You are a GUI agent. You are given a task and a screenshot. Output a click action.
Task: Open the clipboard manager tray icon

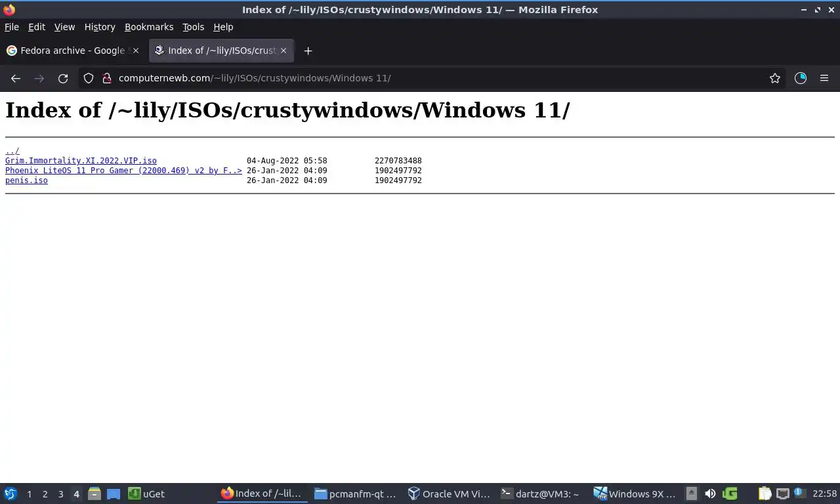coord(765,493)
